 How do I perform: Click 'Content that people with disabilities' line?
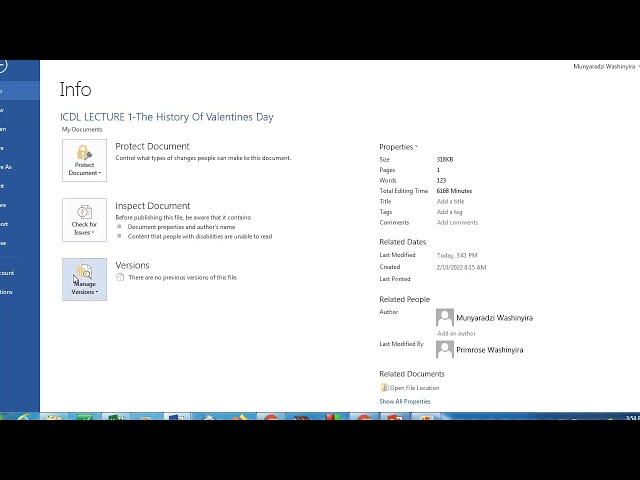coord(200,237)
